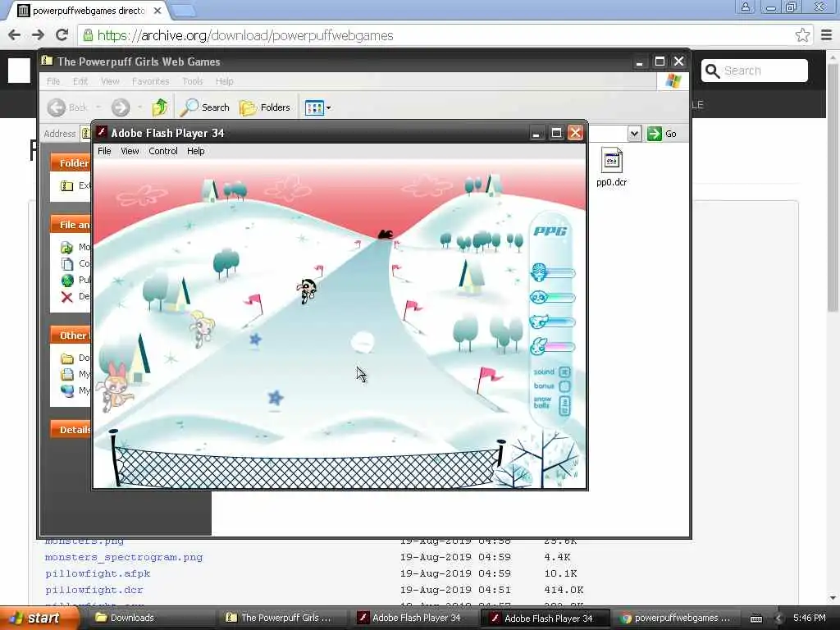Open the Help menu in Flash Player

click(195, 151)
